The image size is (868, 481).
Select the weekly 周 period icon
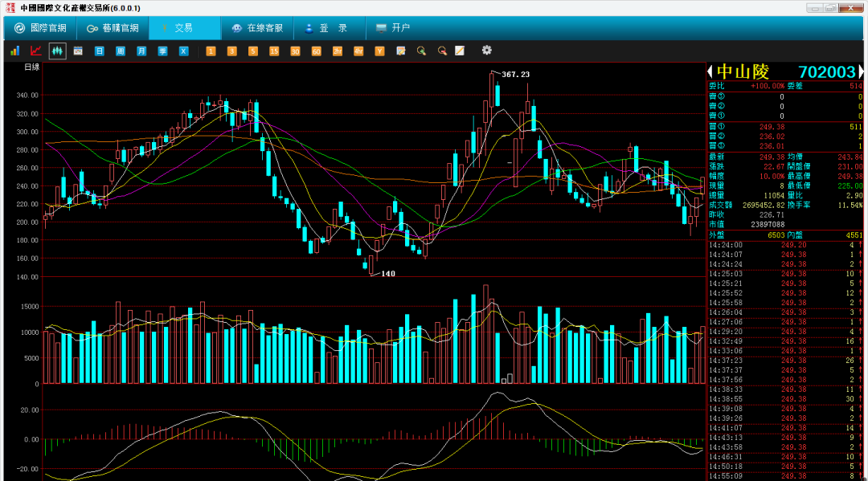pos(120,51)
